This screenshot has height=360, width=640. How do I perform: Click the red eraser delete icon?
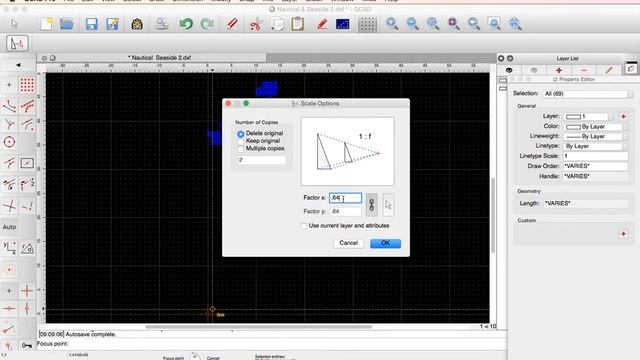pyautogui.click(x=232, y=24)
